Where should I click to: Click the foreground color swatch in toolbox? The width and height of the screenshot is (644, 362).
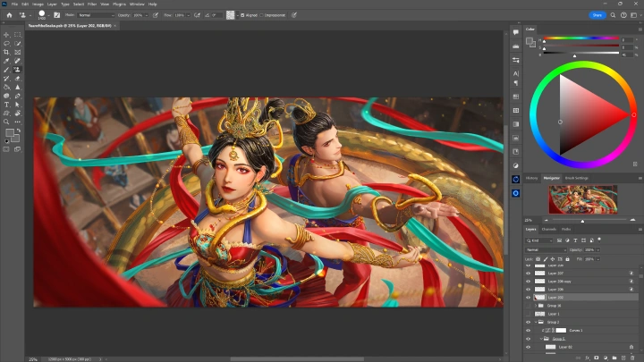click(10, 132)
